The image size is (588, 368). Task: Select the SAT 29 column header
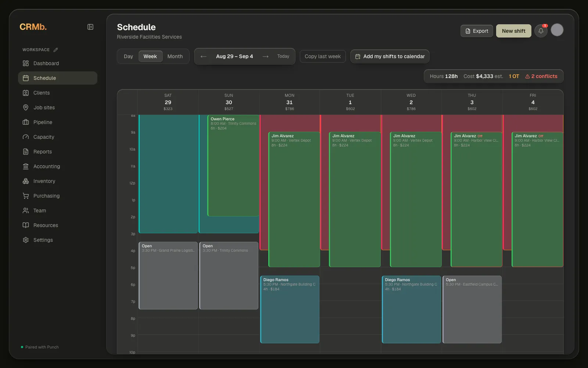(x=168, y=102)
